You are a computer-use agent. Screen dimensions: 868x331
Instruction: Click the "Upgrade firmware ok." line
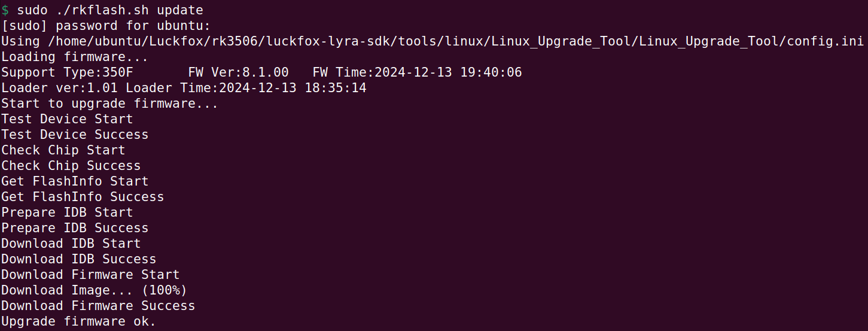point(78,321)
